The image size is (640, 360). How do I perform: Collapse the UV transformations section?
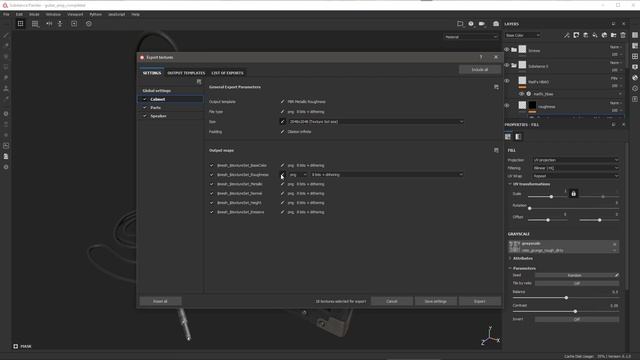point(510,184)
